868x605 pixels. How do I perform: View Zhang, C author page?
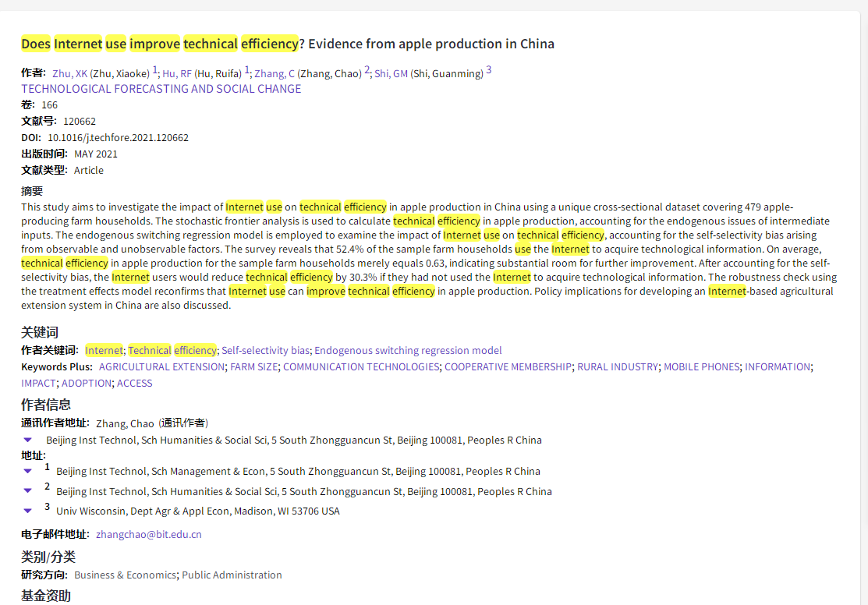coord(275,73)
